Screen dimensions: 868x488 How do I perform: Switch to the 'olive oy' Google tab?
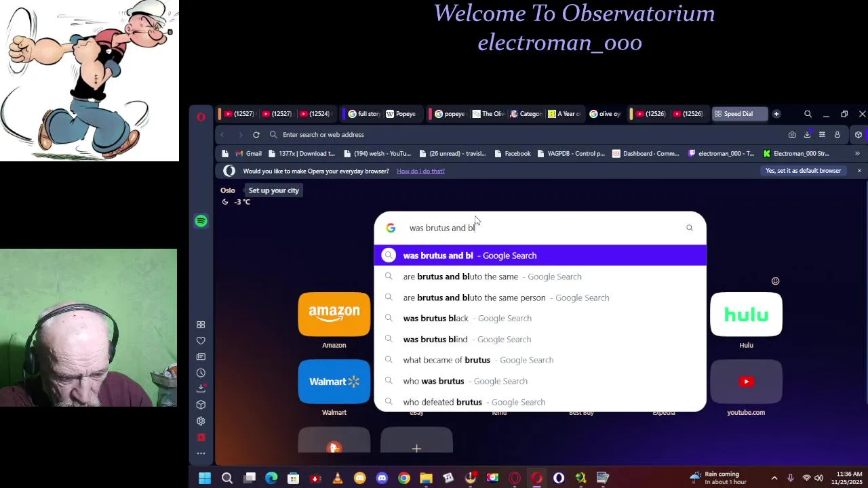coord(604,114)
